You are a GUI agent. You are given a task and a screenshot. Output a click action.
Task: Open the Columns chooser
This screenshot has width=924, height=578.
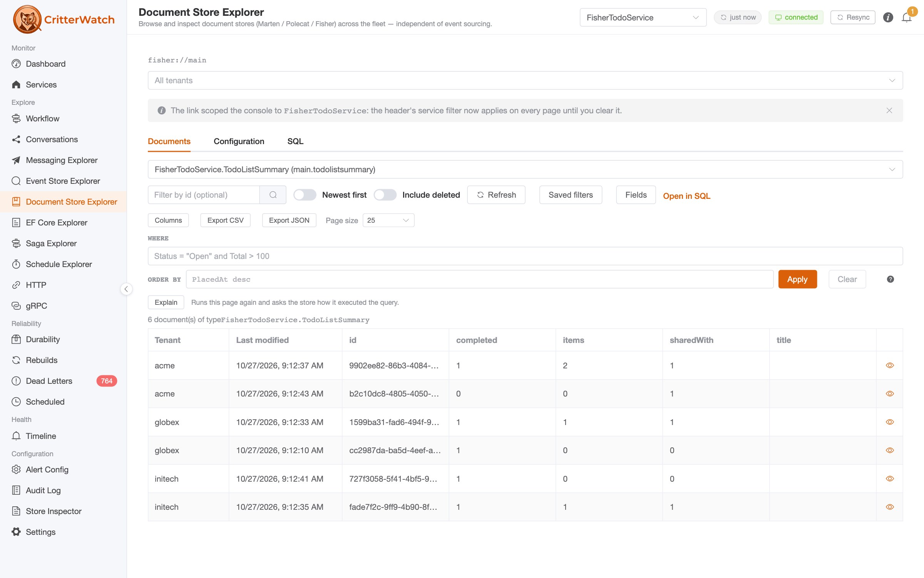point(168,220)
